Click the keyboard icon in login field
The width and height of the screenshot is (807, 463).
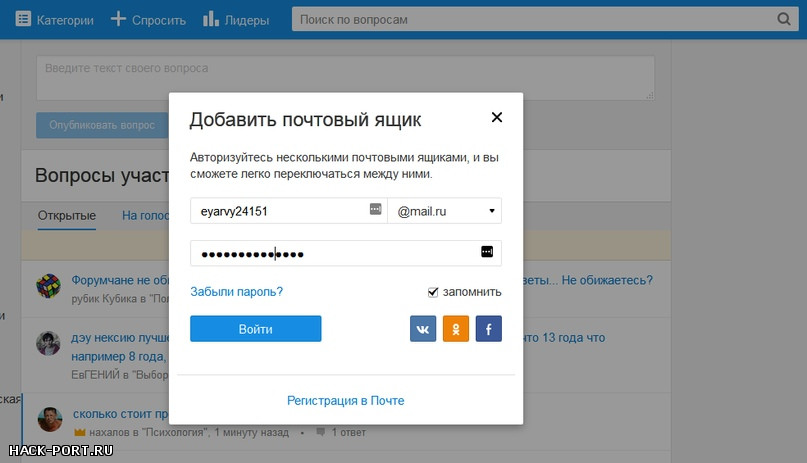[x=376, y=209]
